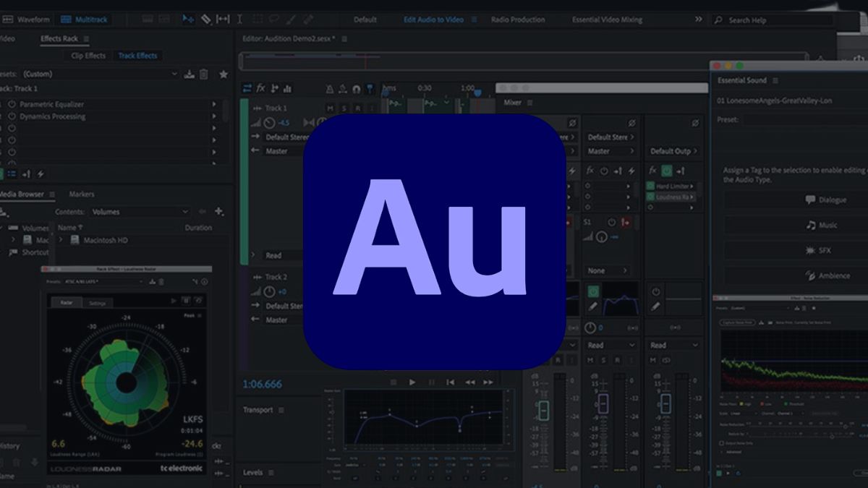Select the Clip Effects button
868x488 pixels.
point(88,56)
